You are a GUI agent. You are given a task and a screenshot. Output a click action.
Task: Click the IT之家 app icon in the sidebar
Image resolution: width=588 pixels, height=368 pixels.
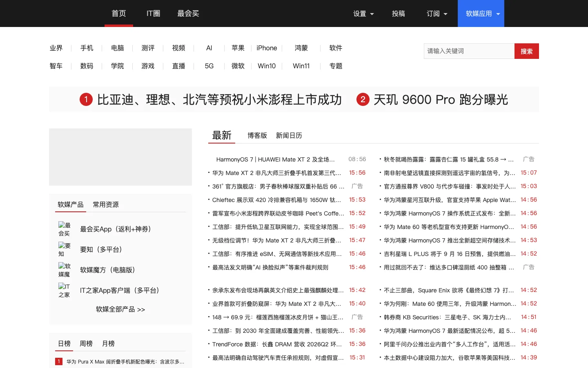(64, 290)
